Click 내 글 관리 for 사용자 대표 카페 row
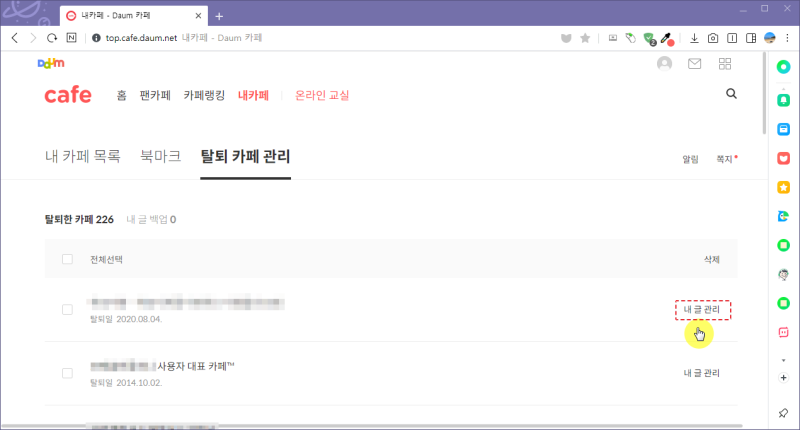The width and height of the screenshot is (800, 430). click(702, 373)
